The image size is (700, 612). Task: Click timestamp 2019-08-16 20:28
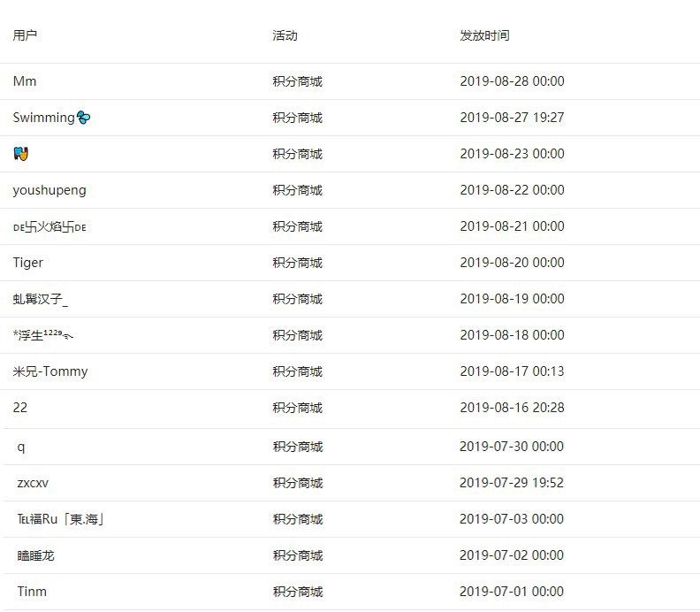click(512, 408)
